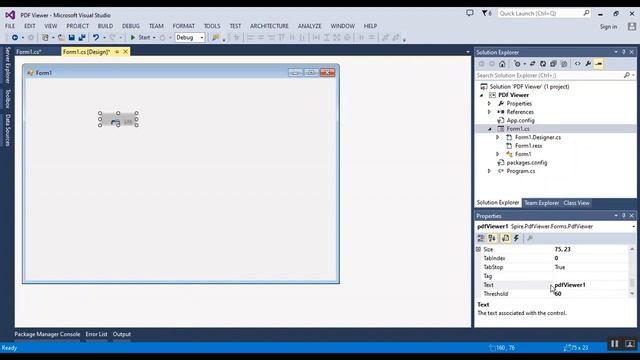Click the Sign in link
This screenshot has width=640, height=360.
click(608, 27)
